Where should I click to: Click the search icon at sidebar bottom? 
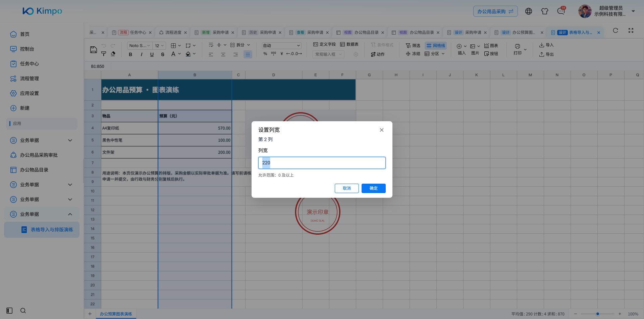pyautogui.click(x=23, y=311)
